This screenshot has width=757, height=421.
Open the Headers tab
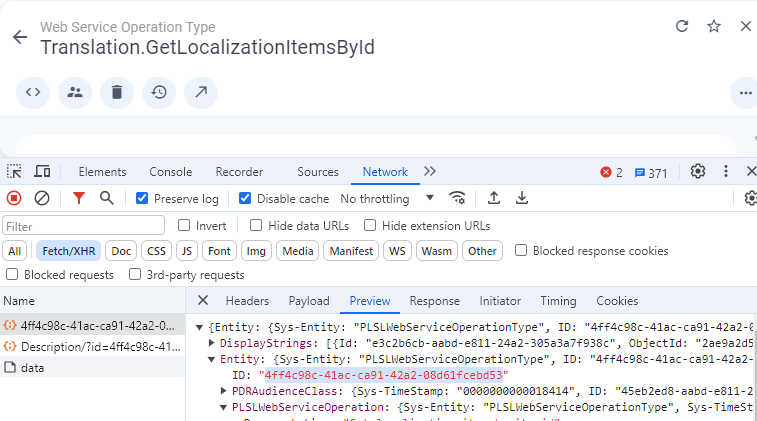click(247, 301)
